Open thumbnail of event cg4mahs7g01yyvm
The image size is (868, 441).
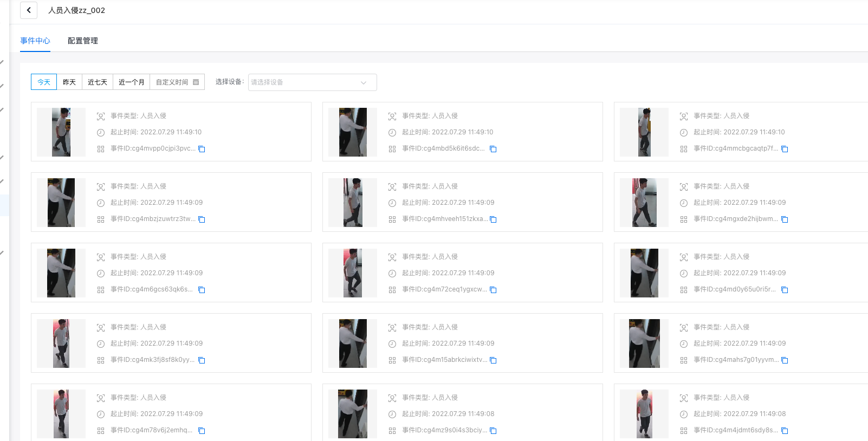644,343
